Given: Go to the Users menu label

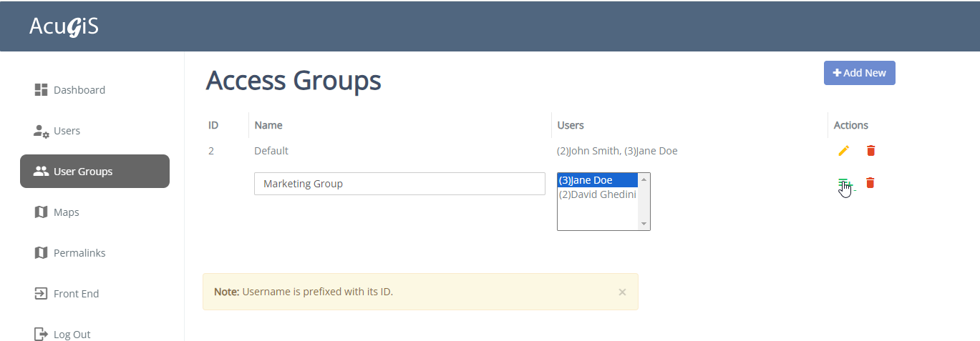Looking at the screenshot, I should point(67,131).
